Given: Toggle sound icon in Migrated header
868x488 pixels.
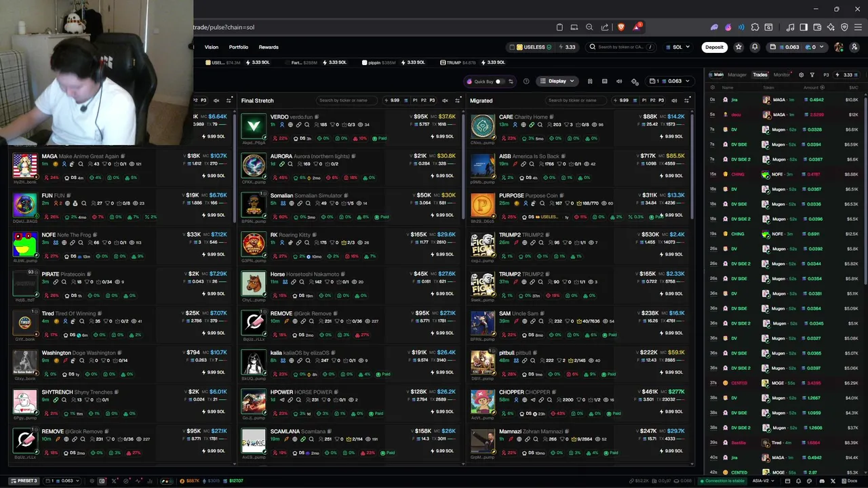Looking at the screenshot, I should [674, 100].
